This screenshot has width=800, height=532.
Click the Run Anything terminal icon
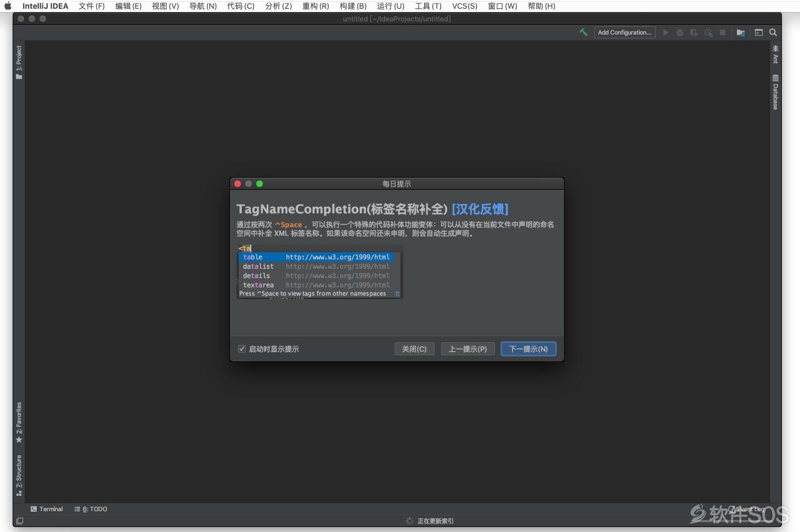759,32
